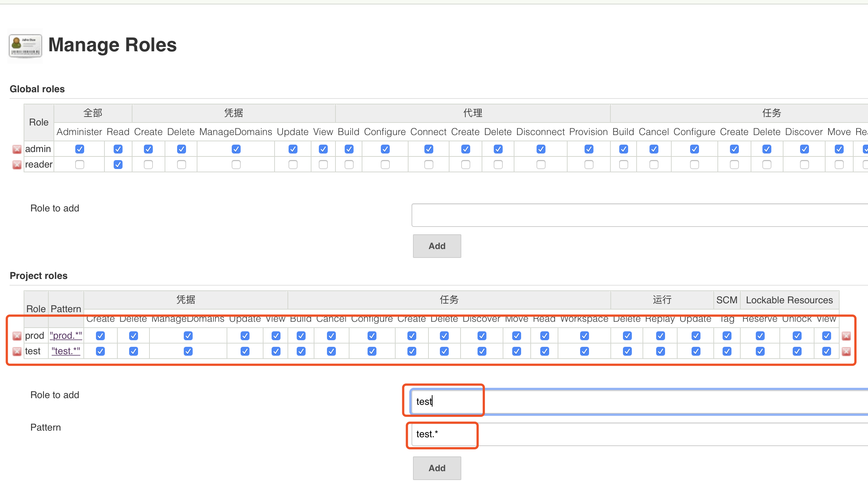Open the "test.*" pattern link
The image size is (868, 490).
pyautogui.click(x=66, y=351)
